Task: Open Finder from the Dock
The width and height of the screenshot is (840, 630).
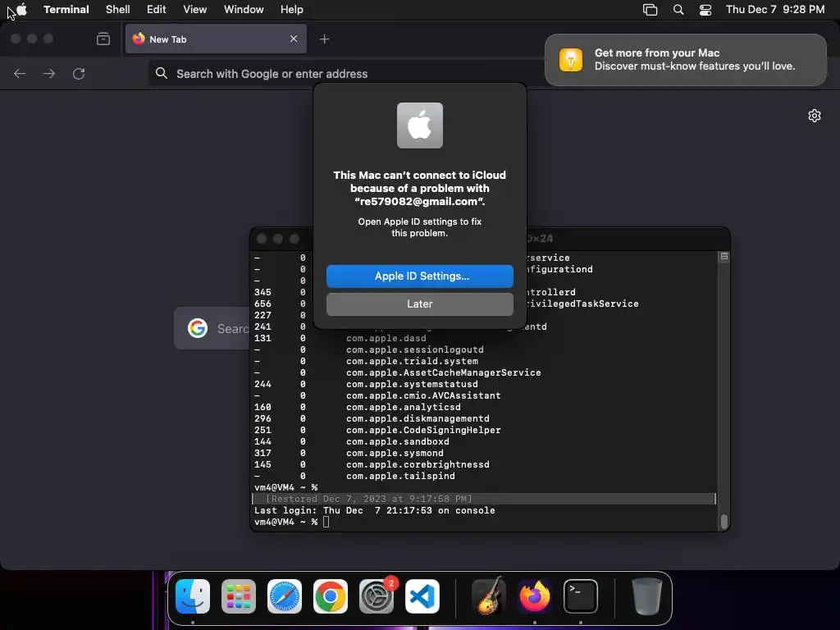Action: tap(193, 596)
